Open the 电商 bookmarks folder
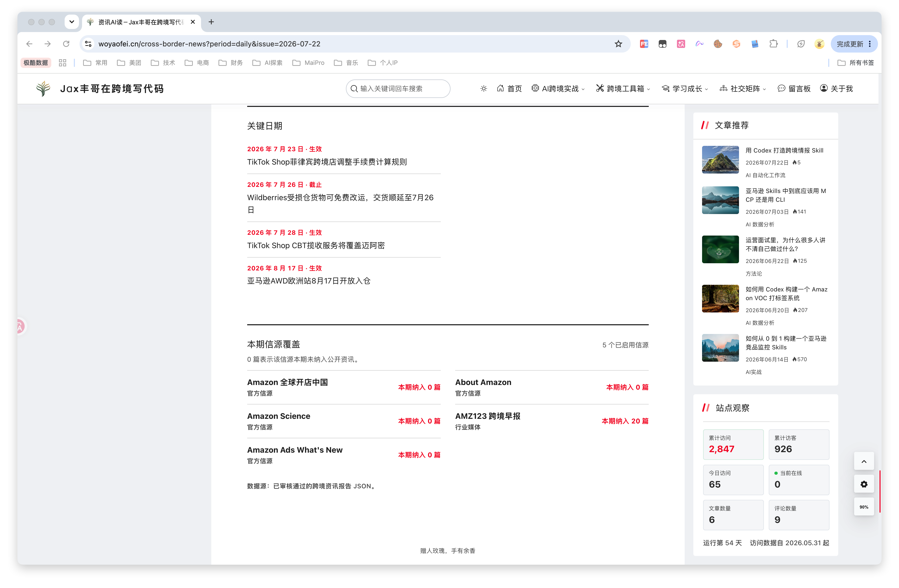This screenshot has width=899, height=588. click(197, 63)
